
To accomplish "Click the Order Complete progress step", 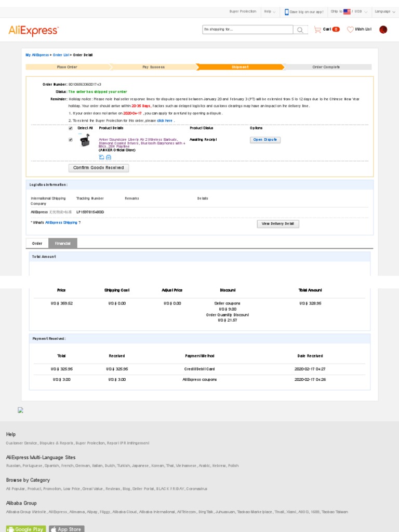I will tap(326, 67).
